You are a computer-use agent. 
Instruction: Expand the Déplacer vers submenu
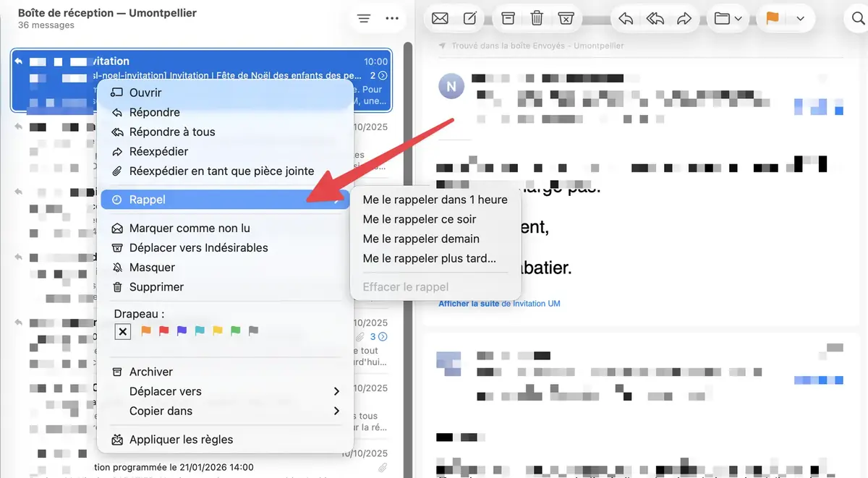(336, 390)
